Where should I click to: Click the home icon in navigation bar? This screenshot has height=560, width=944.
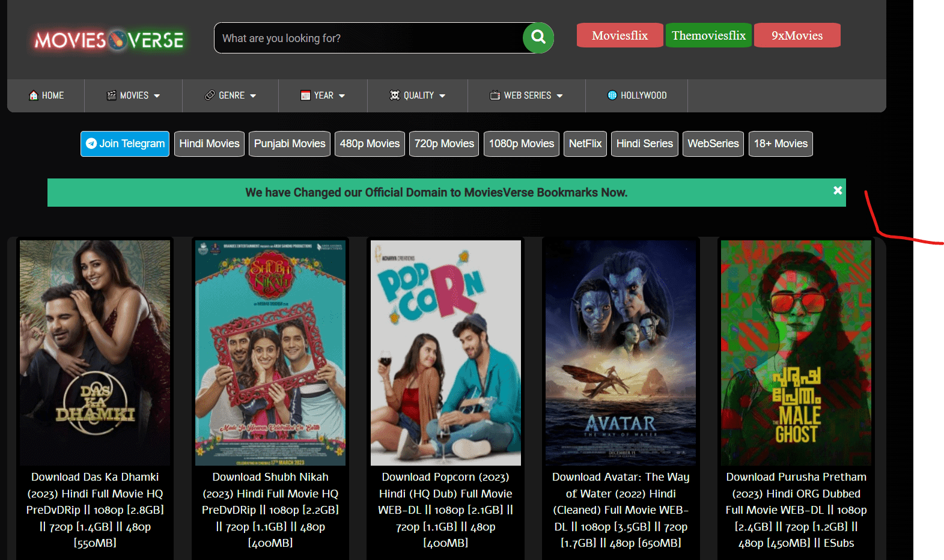coord(34,96)
